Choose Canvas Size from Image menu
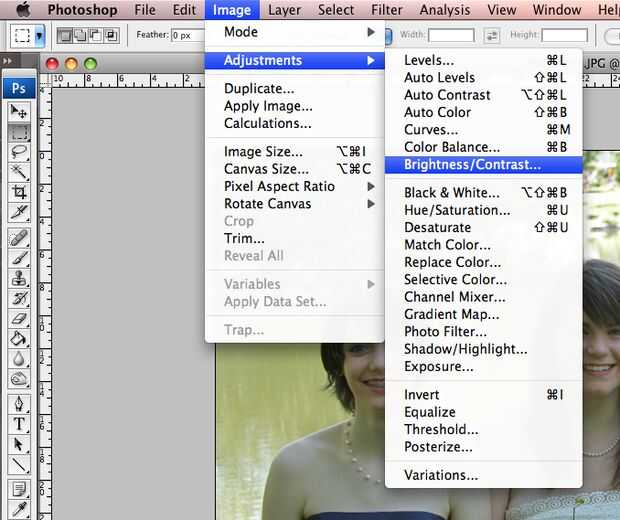Viewport: 620px width, 520px height. point(295,169)
